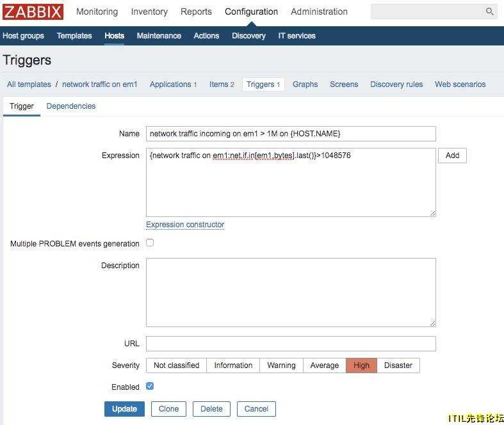Open the Inventory menu

coord(149,12)
